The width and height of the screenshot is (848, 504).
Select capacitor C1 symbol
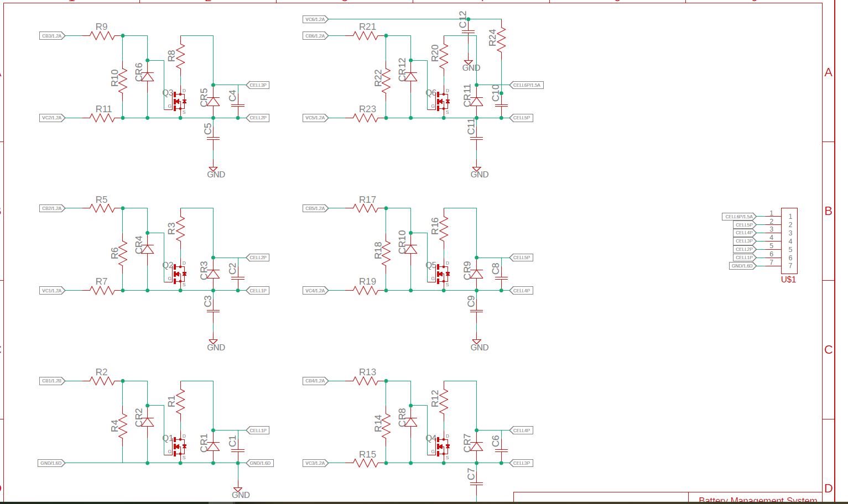[238, 450]
